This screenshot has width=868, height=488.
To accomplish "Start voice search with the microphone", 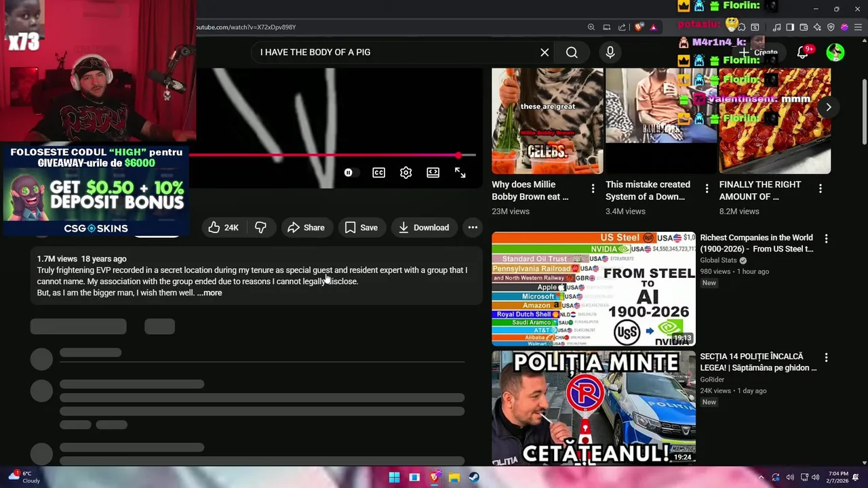I will tap(610, 52).
